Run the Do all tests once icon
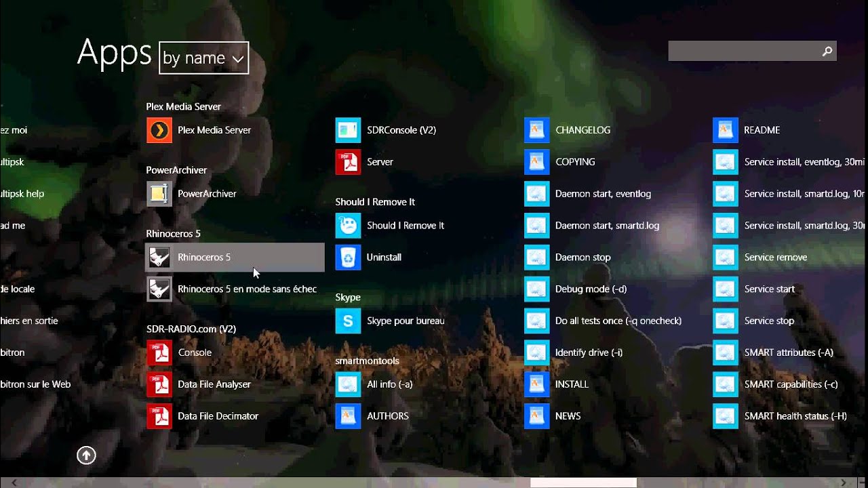This screenshot has width=868, height=488. pyautogui.click(x=536, y=321)
